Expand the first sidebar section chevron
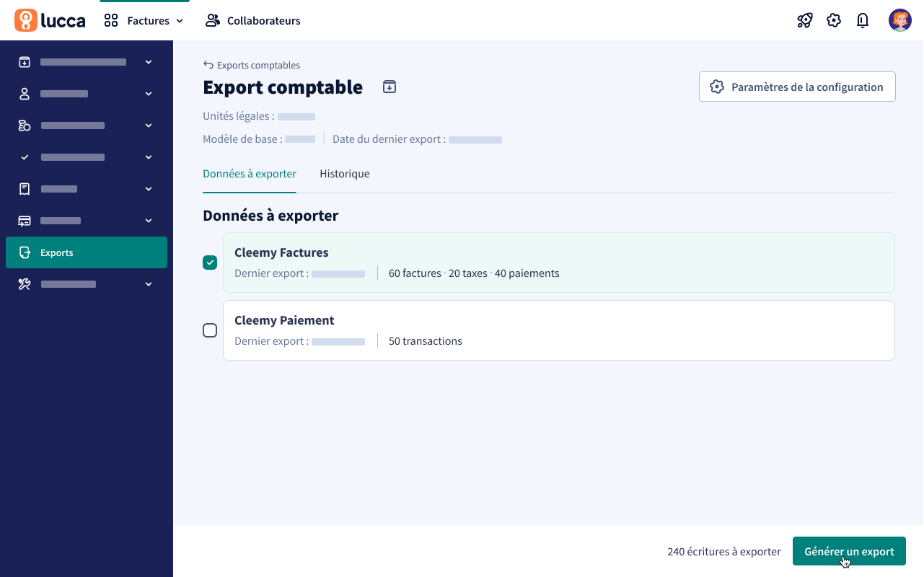Screen dimensions: 924x577 (x=149, y=62)
